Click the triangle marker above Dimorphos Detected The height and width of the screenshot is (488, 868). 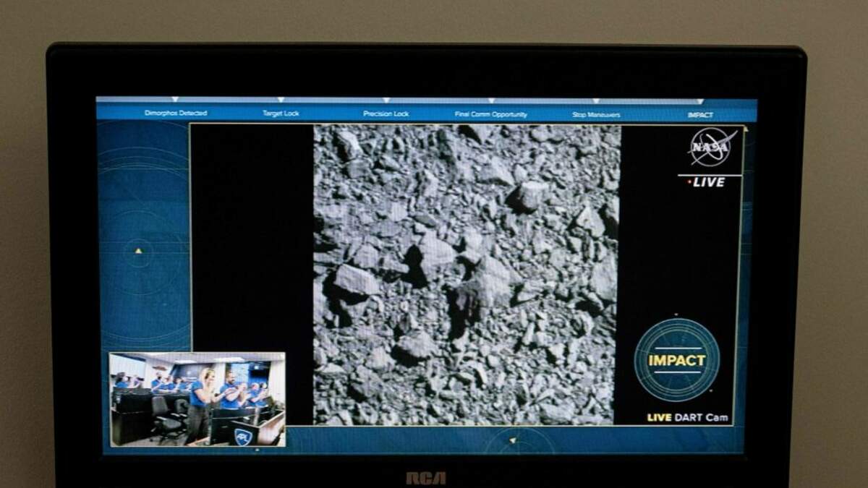(x=175, y=100)
